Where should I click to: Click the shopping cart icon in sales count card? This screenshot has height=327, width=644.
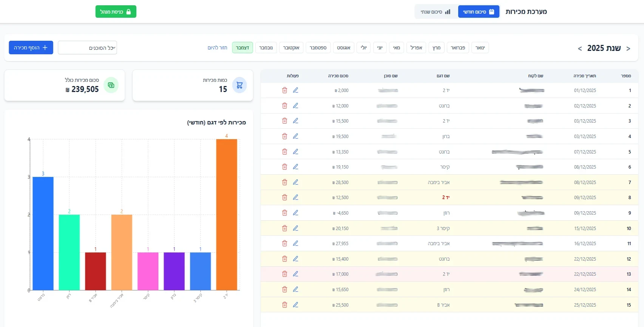(x=239, y=85)
